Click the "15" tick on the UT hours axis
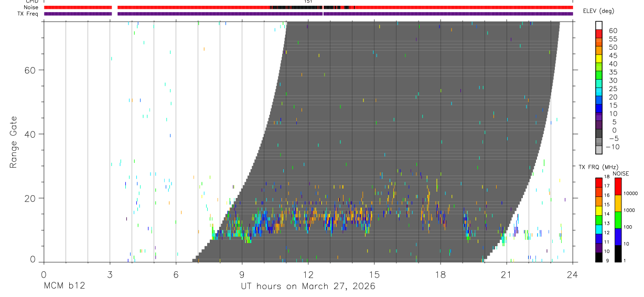 pyautogui.click(x=374, y=273)
